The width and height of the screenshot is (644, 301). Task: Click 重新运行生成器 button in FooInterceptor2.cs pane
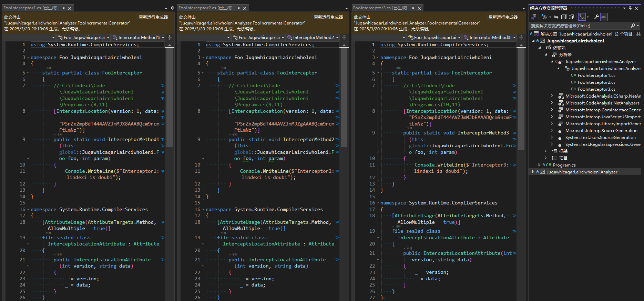coord(328,17)
